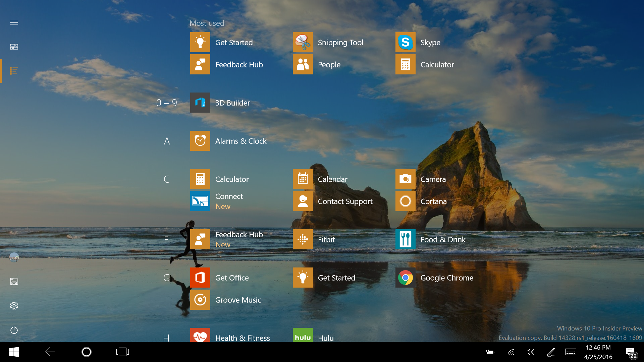Click the letter C group header
This screenshot has height=362, width=644.
pyautogui.click(x=166, y=179)
